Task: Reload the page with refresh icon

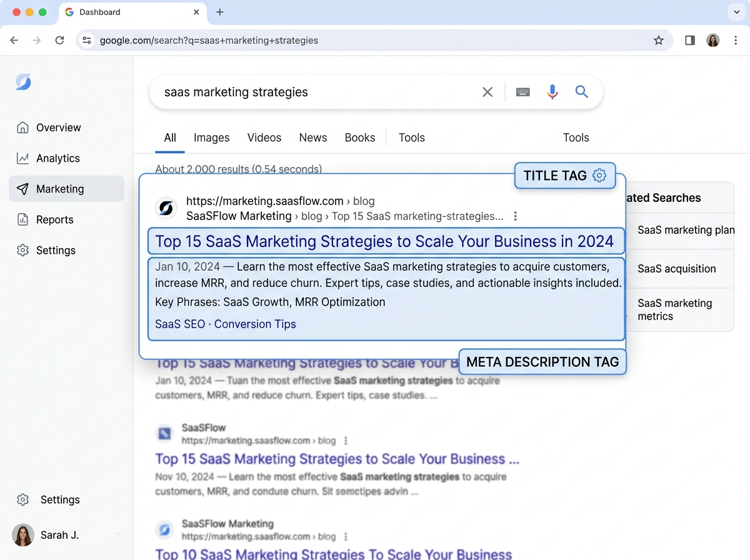Action: click(59, 41)
